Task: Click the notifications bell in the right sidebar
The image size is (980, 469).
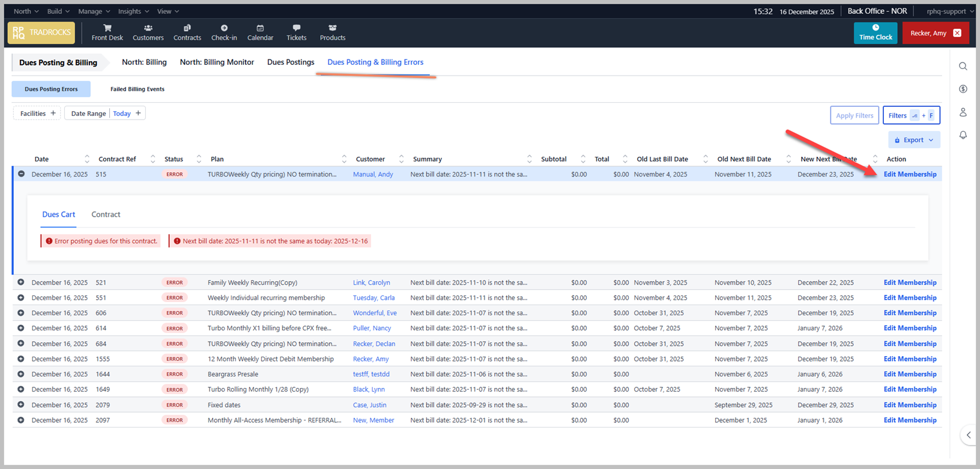Action: tap(963, 135)
